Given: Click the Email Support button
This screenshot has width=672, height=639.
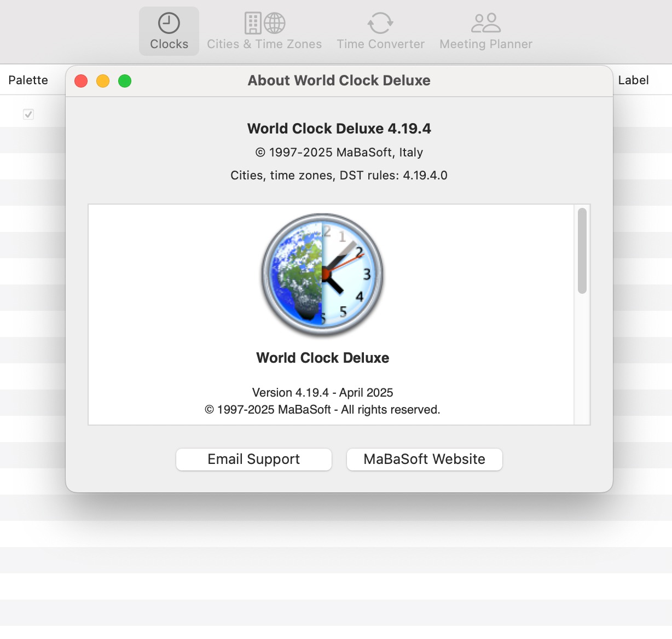Looking at the screenshot, I should pos(254,459).
